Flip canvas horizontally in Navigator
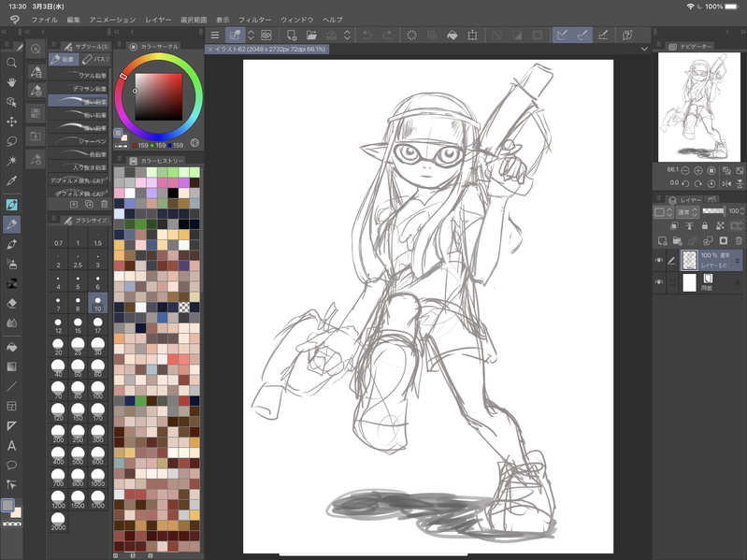Viewport: 747px width, 560px height. coord(726,183)
